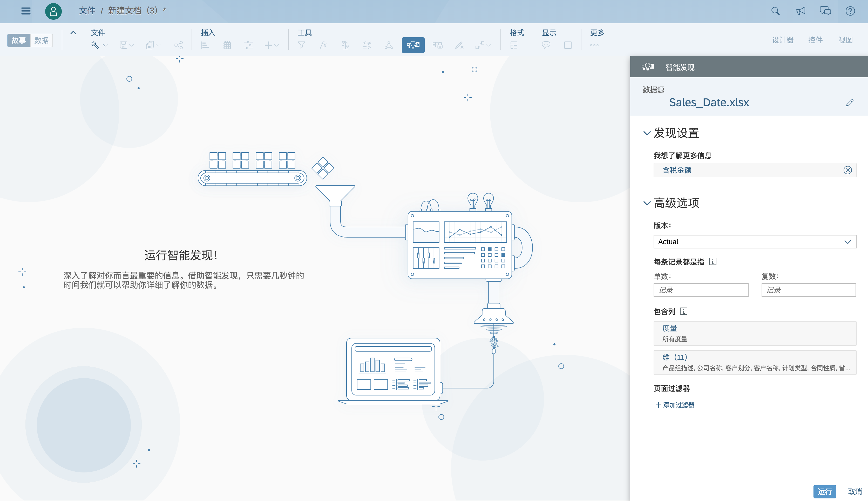868x501 pixels.
Task: Clear the 含税金额 target field
Action: tap(848, 170)
